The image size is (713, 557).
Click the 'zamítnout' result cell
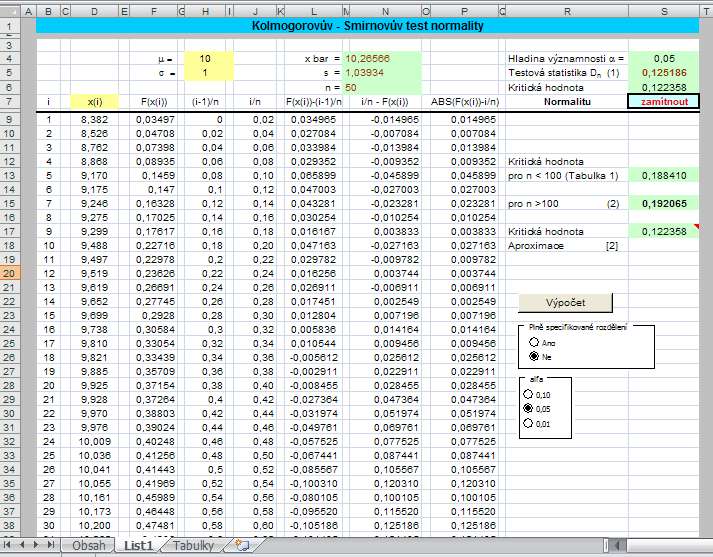(664, 102)
